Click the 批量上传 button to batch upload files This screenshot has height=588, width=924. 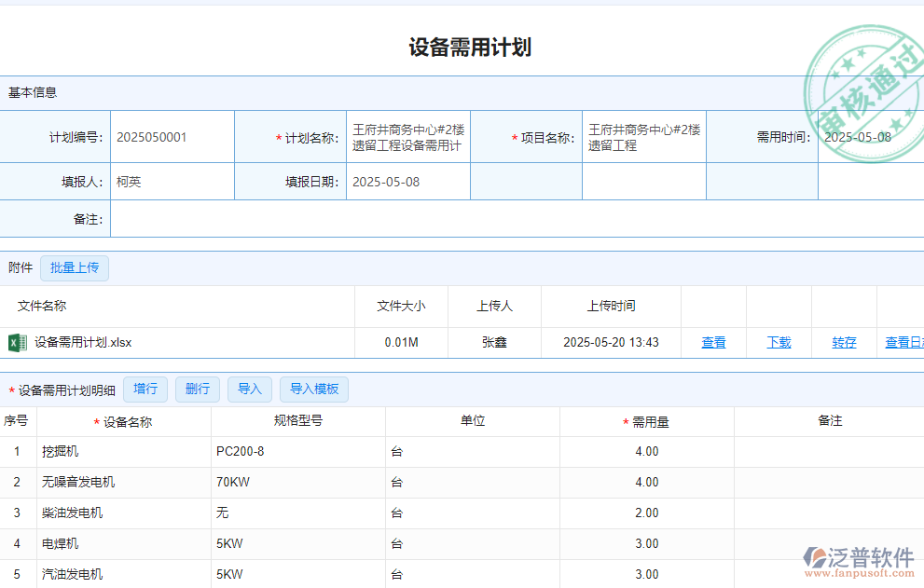(74, 267)
